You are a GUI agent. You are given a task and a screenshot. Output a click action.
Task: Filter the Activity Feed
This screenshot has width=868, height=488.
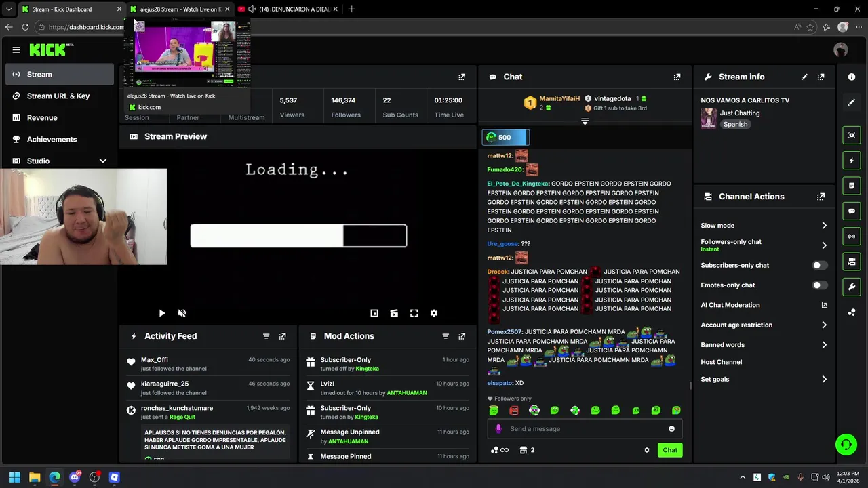[x=266, y=336]
